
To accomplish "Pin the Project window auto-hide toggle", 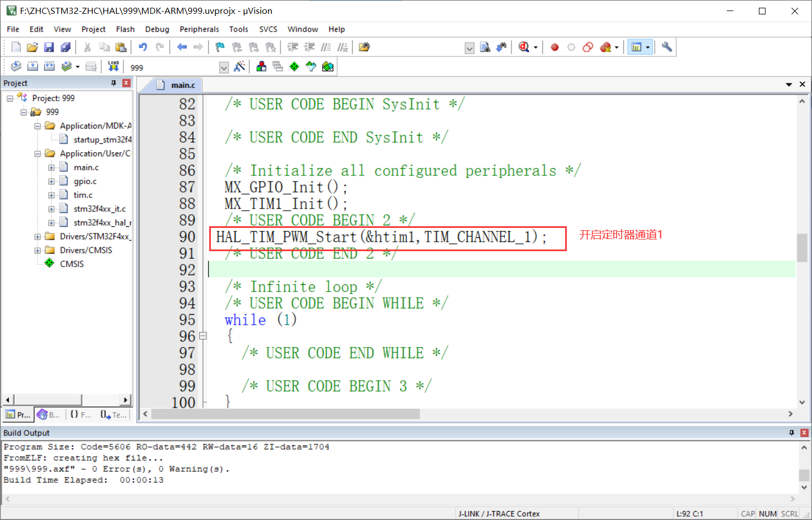I will click(x=114, y=82).
